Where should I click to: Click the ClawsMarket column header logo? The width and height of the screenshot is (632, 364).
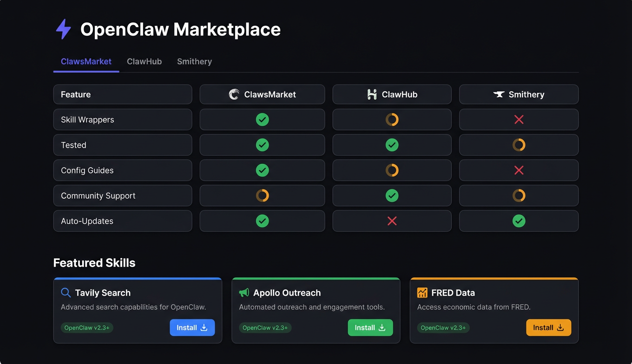tap(234, 95)
